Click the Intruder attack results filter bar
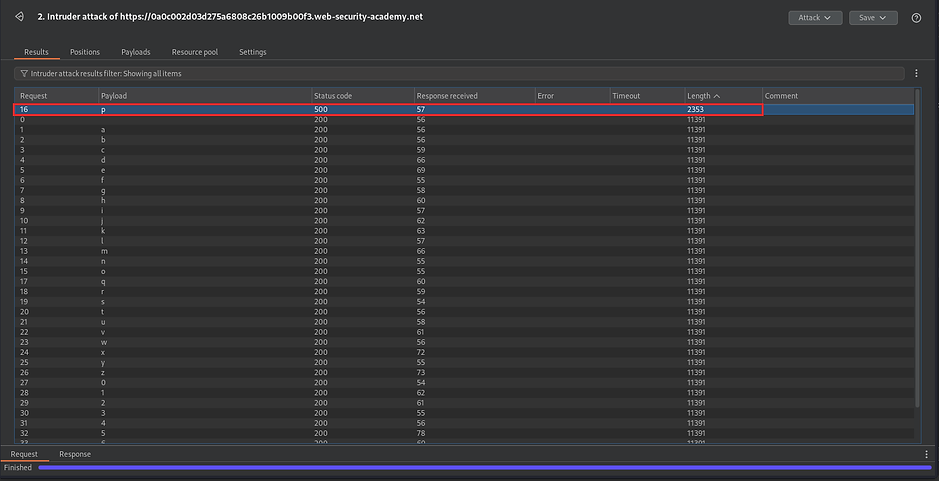Image resolution: width=939 pixels, height=481 pixels. pos(459,74)
